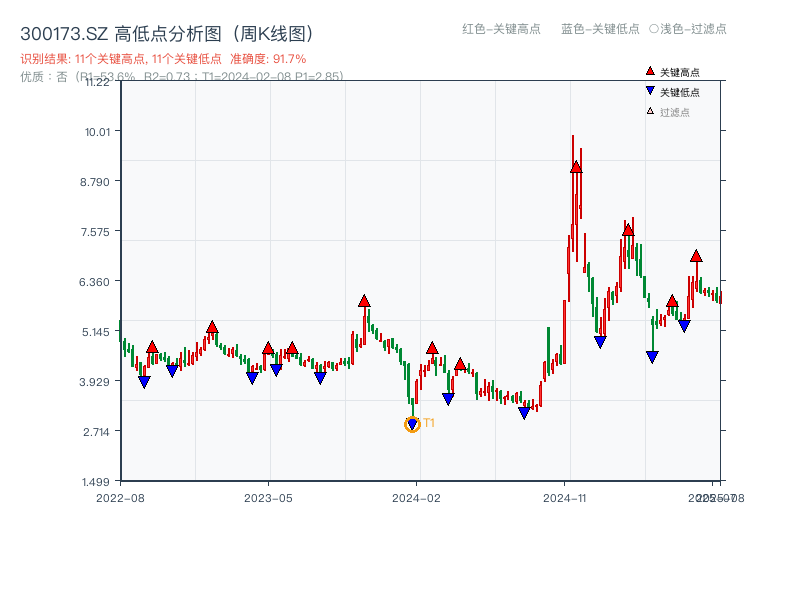800x600 pixels.
Task: Click the red high marker between the last two blue lows
Action: pos(672,301)
